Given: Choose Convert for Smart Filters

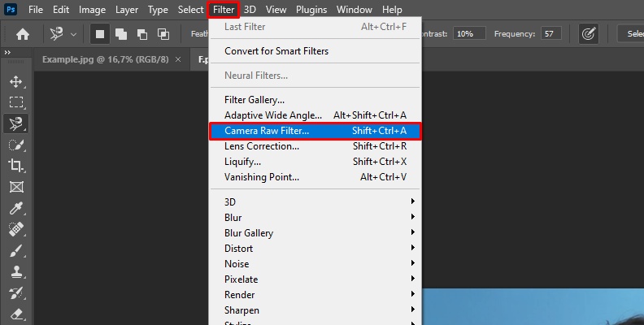Looking at the screenshot, I should (x=315, y=51).
